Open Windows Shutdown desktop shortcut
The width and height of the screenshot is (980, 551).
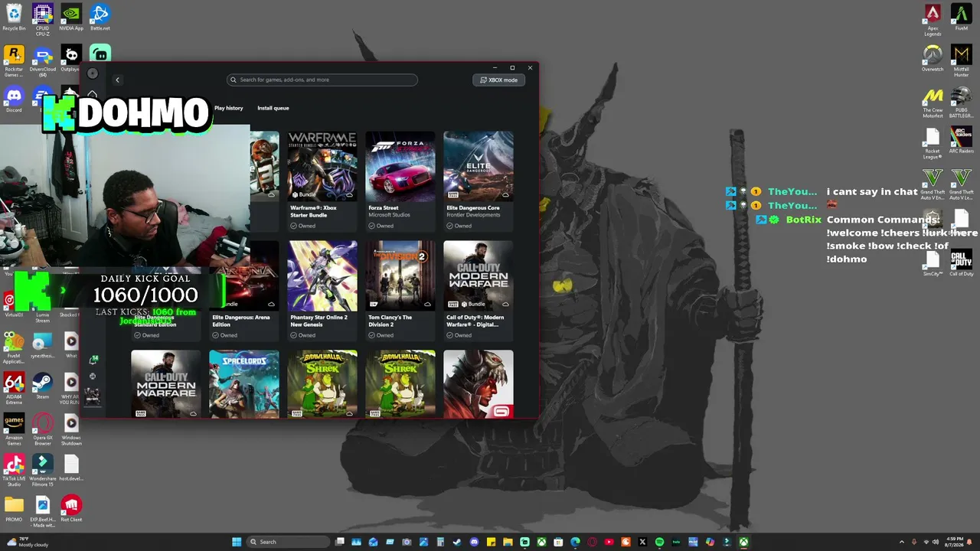click(71, 429)
